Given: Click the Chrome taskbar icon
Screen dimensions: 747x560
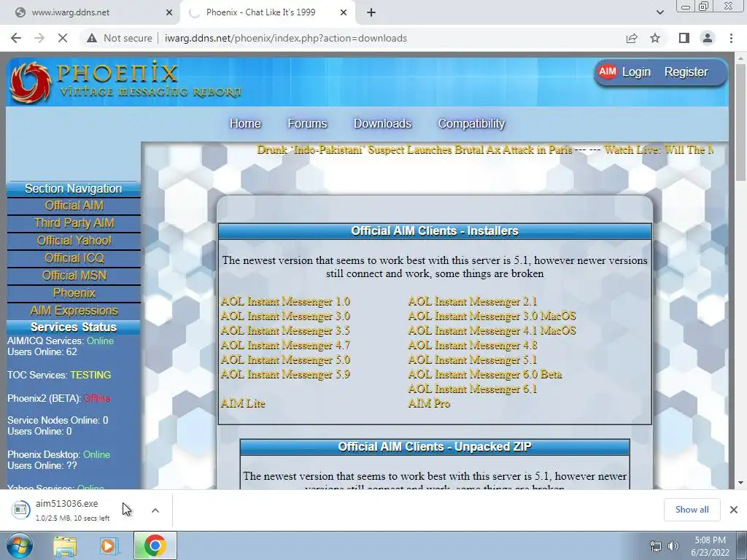Looking at the screenshot, I should coord(155,545).
